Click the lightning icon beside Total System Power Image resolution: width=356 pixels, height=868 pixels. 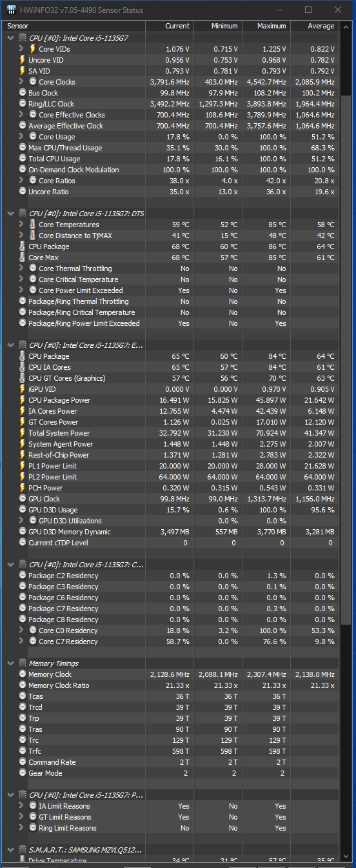click(23, 433)
